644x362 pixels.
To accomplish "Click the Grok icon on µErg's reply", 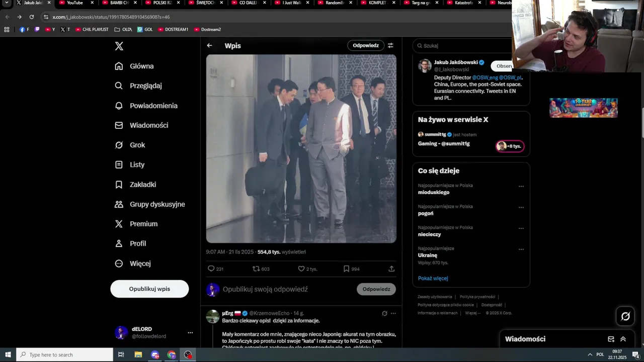I will (384, 313).
